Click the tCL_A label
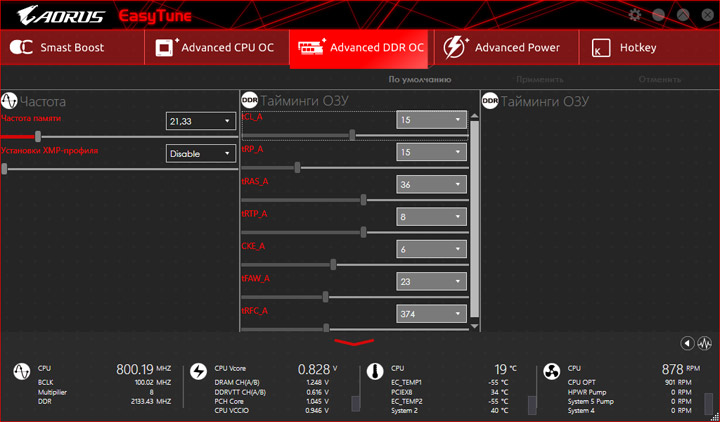Screen dimensions: 720x422 [253, 117]
